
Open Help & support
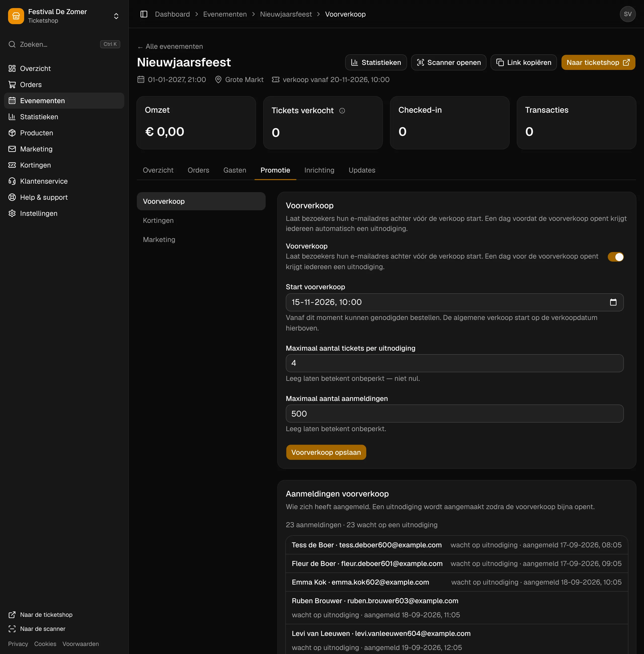(x=64, y=197)
